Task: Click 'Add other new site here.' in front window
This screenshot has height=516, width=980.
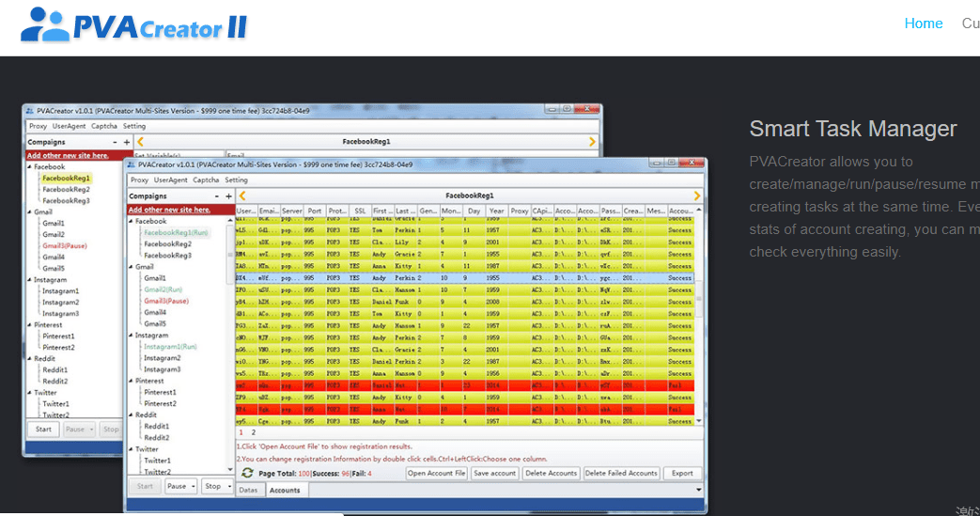Action: (x=169, y=211)
